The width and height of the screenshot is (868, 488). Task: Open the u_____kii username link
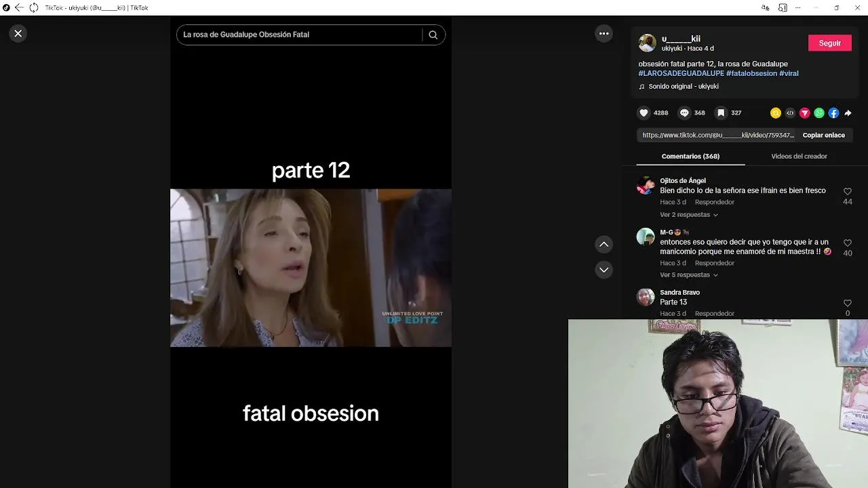681,39
